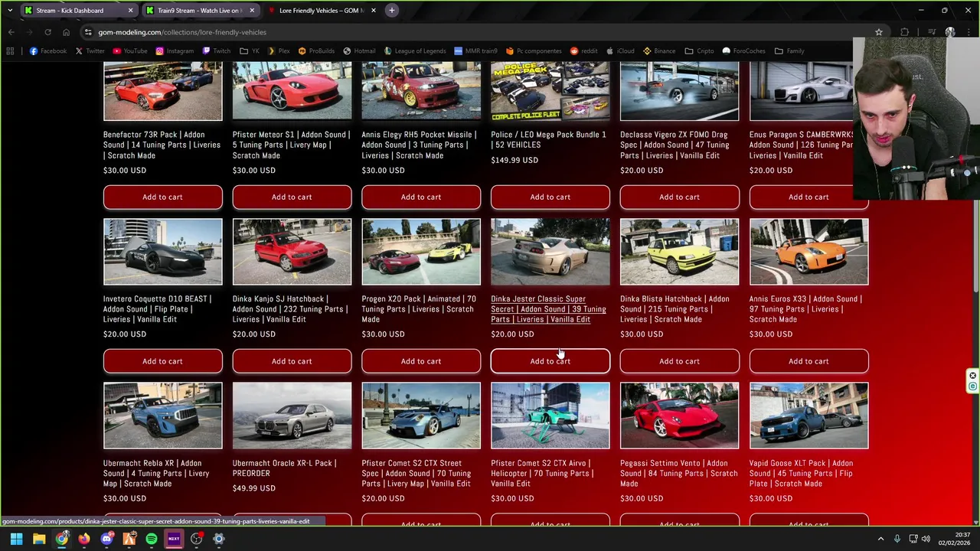This screenshot has height=551, width=980.
Task: Open Ubermacht Oracle XR-L Pack PREORDER link
Action: [284, 468]
